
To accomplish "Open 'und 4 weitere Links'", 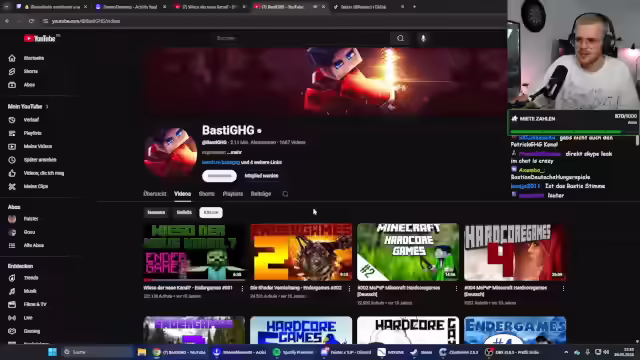I will [x=262, y=162].
